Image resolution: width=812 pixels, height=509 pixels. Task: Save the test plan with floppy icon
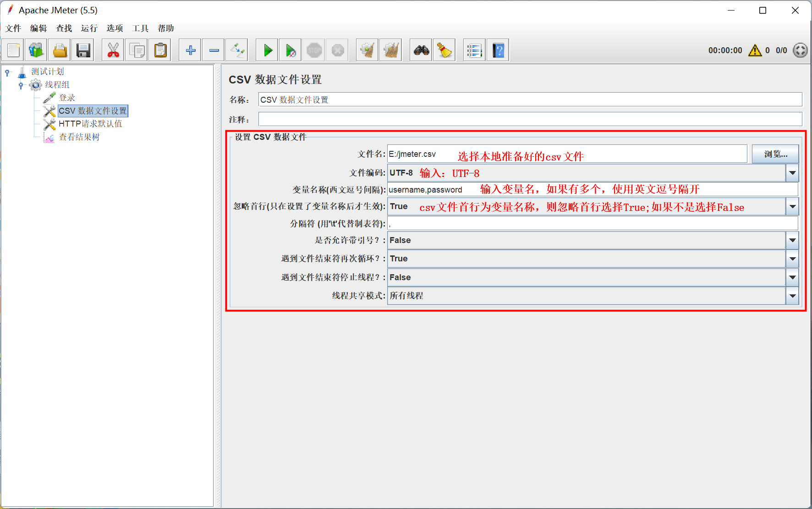[83, 50]
